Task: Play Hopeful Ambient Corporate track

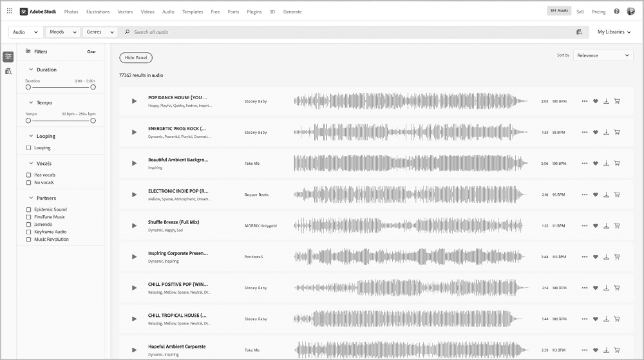Action: click(x=134, y=350)
